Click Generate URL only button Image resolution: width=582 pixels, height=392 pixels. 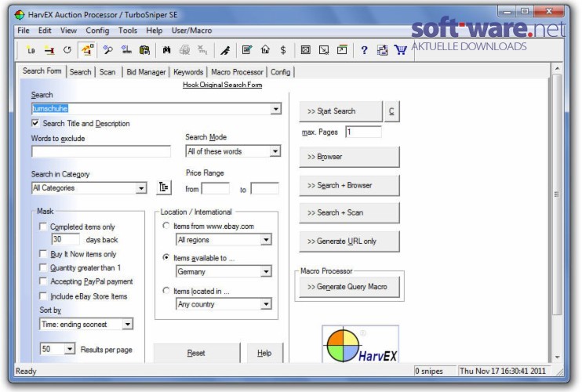(349, 241)
